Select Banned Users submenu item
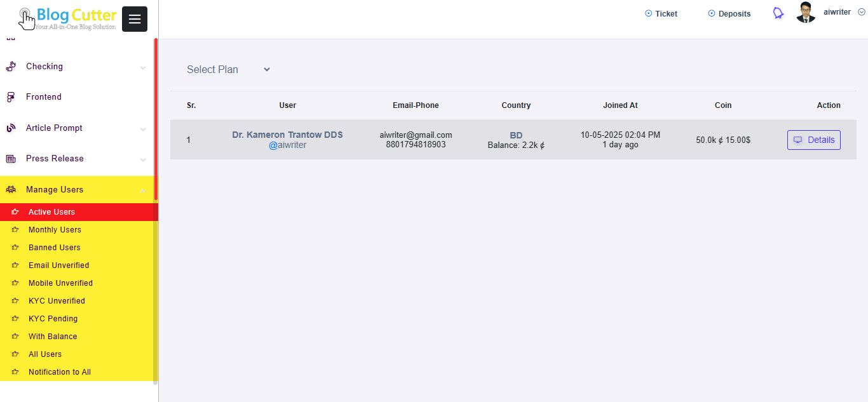868x402 pixels. pyautogui.click(x=78, y=248)
